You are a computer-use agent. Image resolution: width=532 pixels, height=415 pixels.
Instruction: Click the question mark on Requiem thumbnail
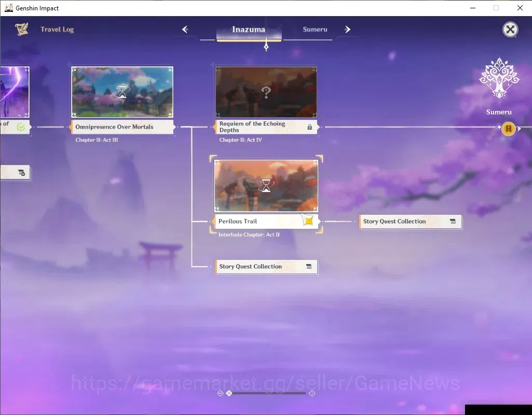click(x=266, y=92)
